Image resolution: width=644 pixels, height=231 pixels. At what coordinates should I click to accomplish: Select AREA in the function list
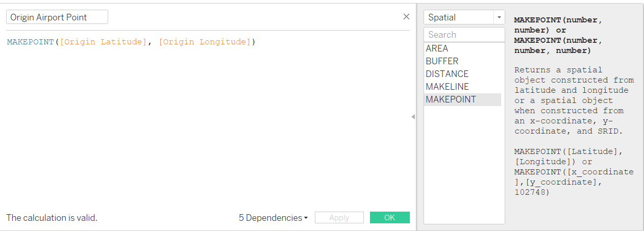click(x=437, y=48)
